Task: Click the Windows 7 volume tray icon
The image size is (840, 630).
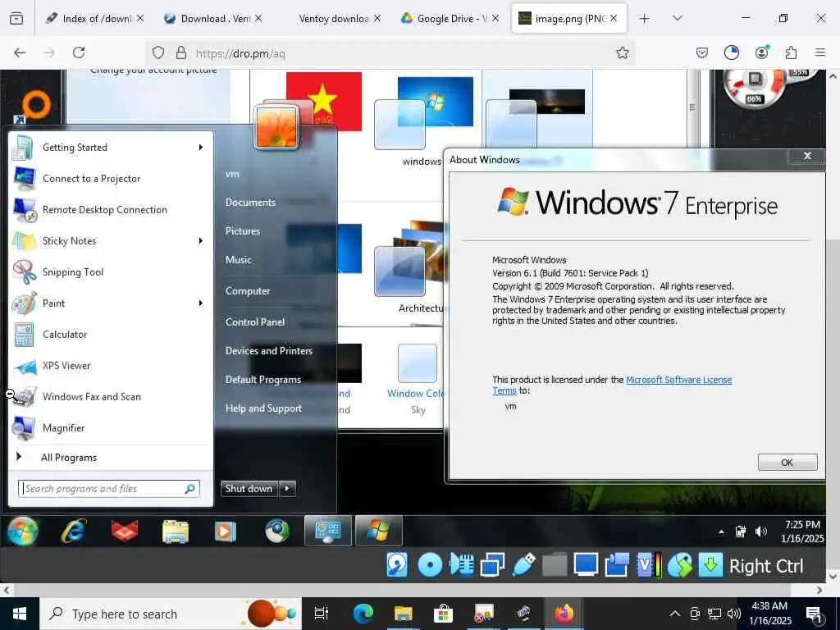Action: [760, 532]
